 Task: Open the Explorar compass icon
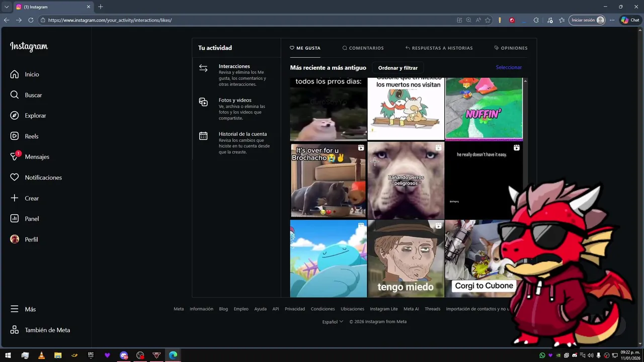tap(15, 116)
